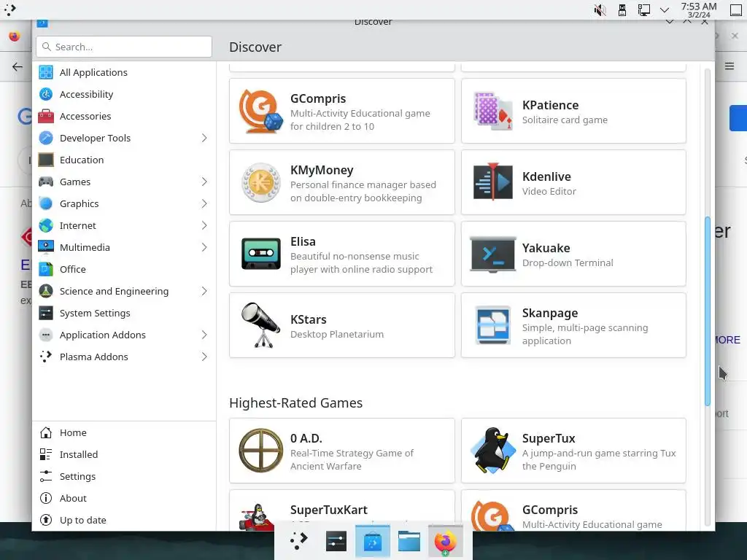Open the KDE application launcher in taskbar
Image resolution: width=747 pixels, height=560 pixels.
click(x=298, y=541)
